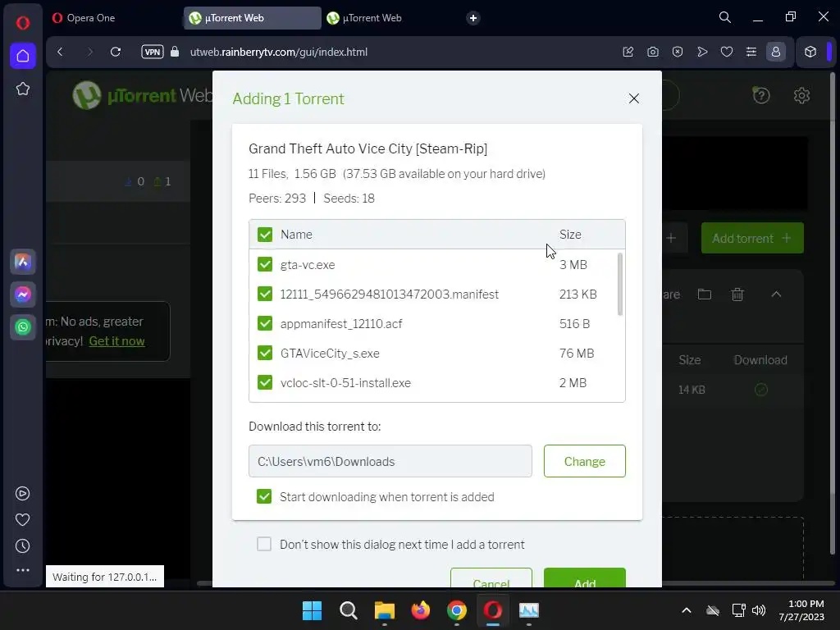Screen dimensions: 840x630
Task: Add page to bookmarks heart icon
Action: point(727,52)
